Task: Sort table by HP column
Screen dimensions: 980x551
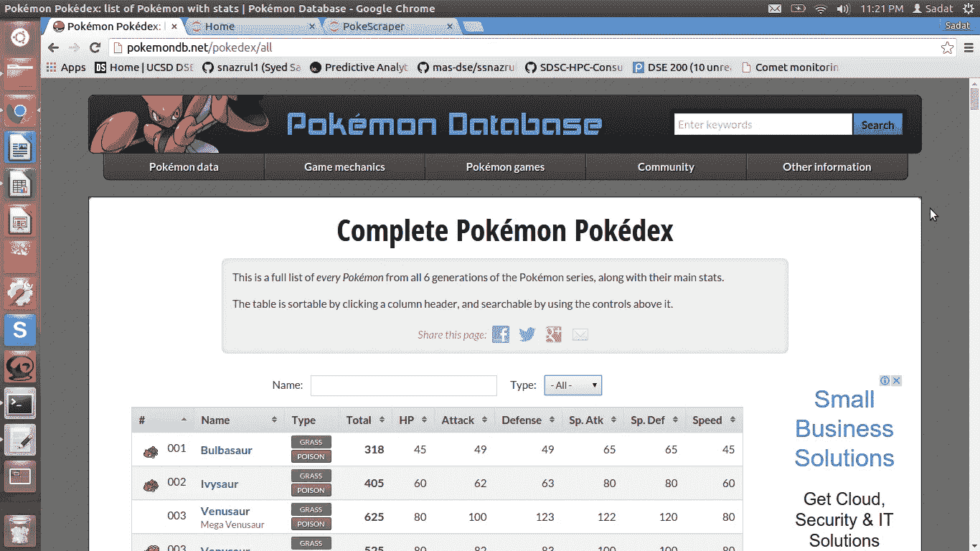Action: click(413, 420)
